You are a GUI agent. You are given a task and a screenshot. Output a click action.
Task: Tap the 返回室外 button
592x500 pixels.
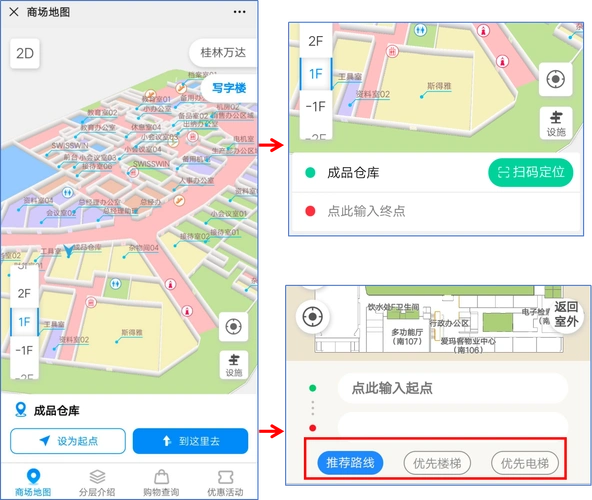566,315
